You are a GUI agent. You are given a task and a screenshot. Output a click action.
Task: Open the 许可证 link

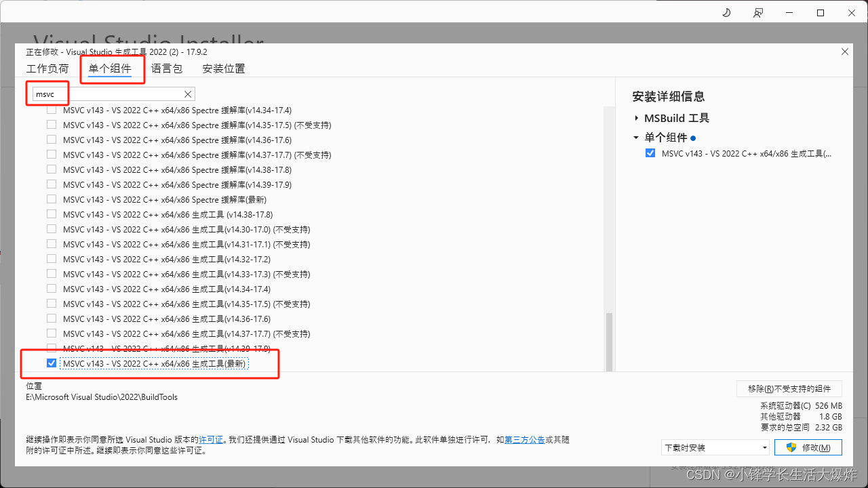pos(211,440)
